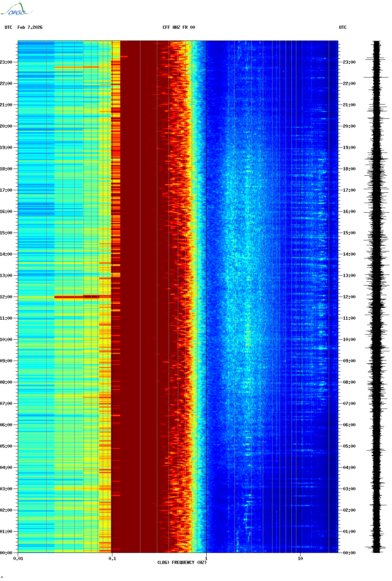Click the right '01:00' time label
The image size is (392, 581).
(x=349, y=532)
